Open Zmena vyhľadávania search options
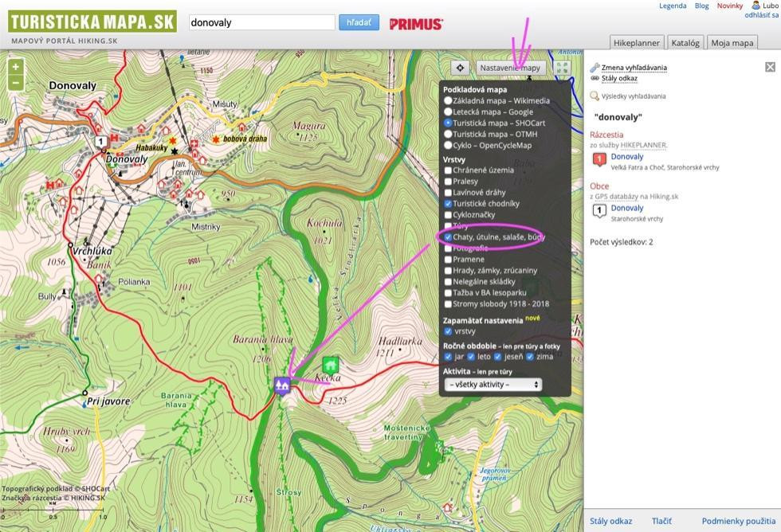 coord(634,68)
